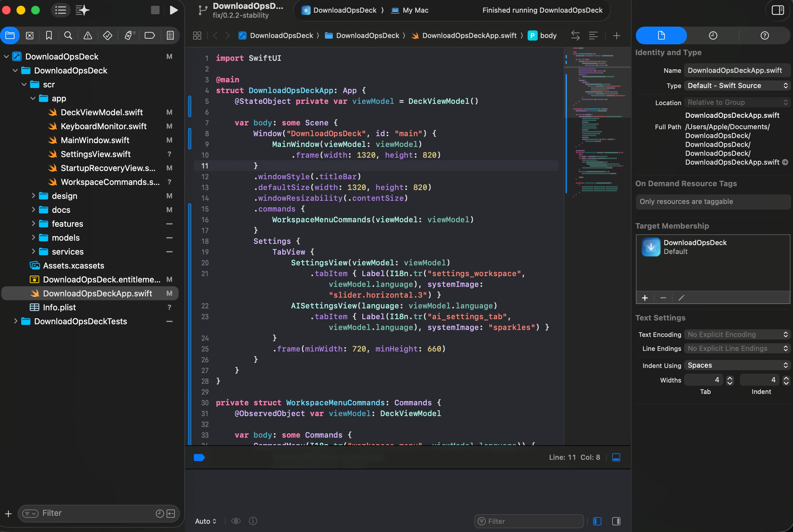Open the Bookmark navigator
Screen dimensions: 793x532
tap(49, 35)
